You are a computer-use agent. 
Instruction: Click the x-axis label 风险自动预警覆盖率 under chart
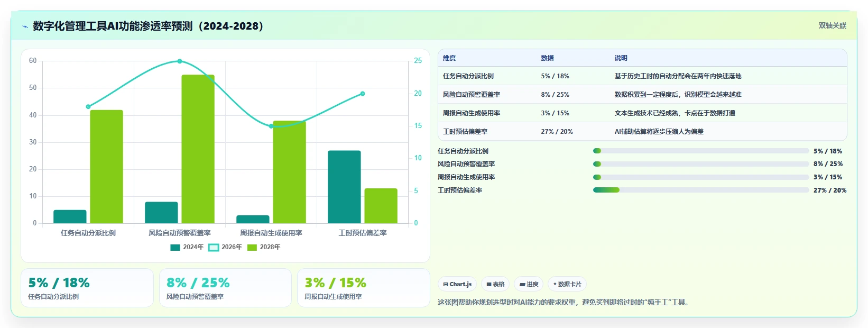[x=180, y=233]
